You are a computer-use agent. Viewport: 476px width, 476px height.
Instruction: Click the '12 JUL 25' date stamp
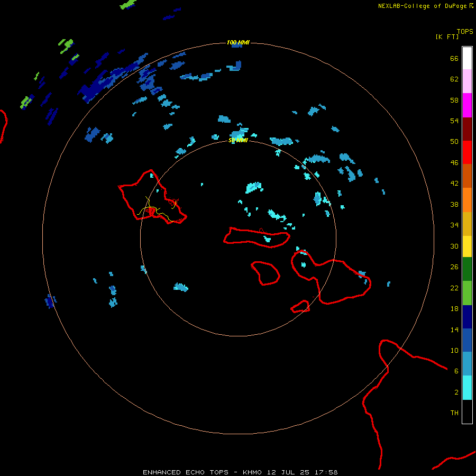(x=288, y=472)
